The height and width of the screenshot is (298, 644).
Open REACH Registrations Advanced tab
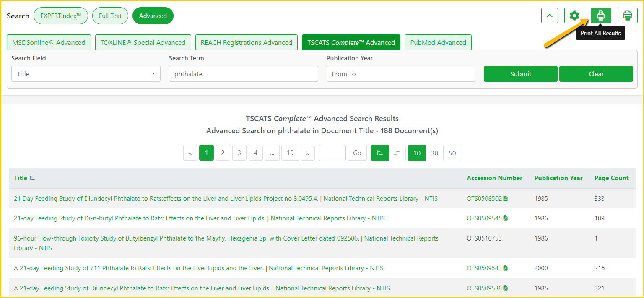[x=246, y=42]
